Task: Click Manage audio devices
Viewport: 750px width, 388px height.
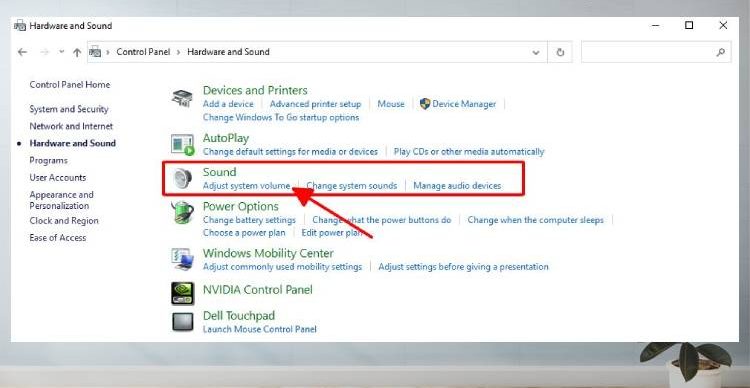Action: pos(457,186)
